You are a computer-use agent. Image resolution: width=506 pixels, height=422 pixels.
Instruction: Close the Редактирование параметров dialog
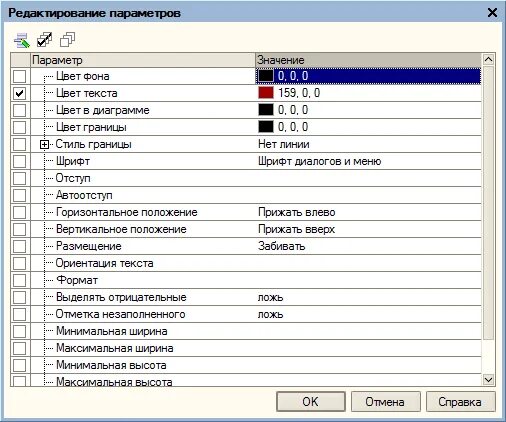pyautogui.click(x=492, y=13)
